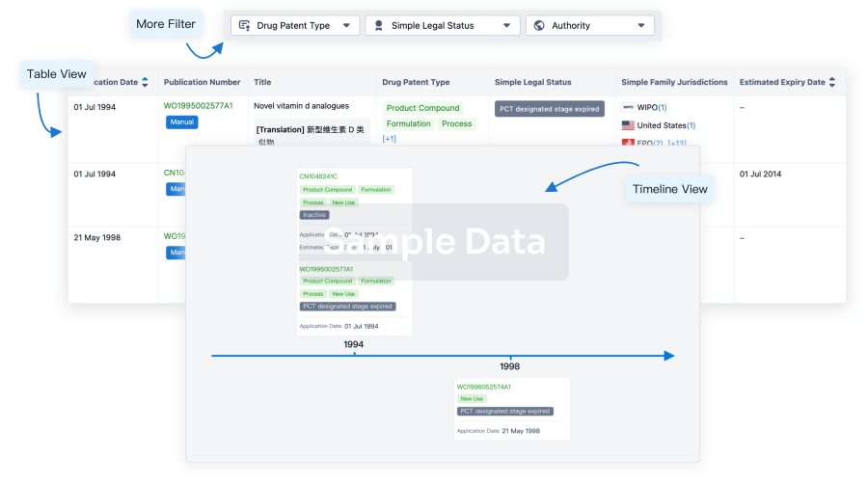Select the 1994 marker on the timeline
Viewport: 868px width, 484px height.
[354, 353]
